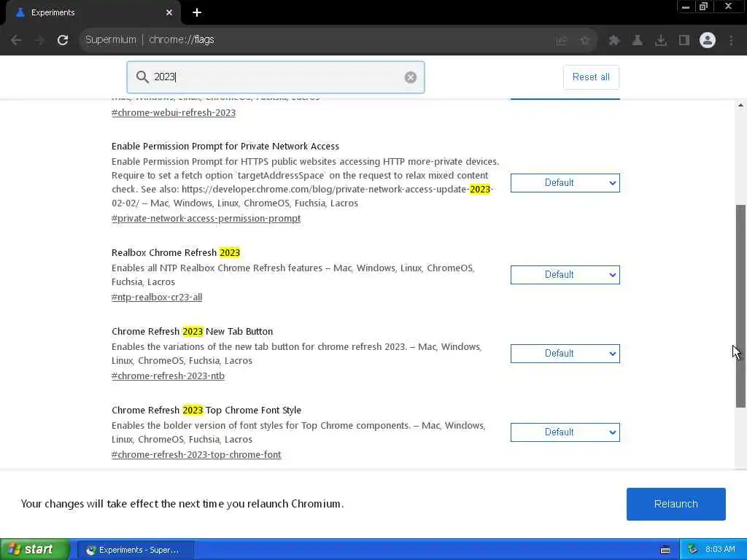Screen dimensions: 747x560
Task: Open dropdown for Chrome Refresh 2023 New Tab Button
Action: (565, 354)
